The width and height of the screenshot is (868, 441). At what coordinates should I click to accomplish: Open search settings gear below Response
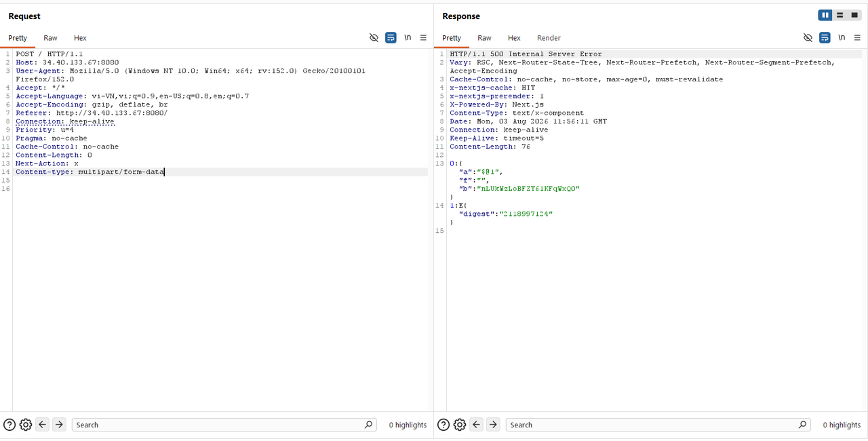460,425
